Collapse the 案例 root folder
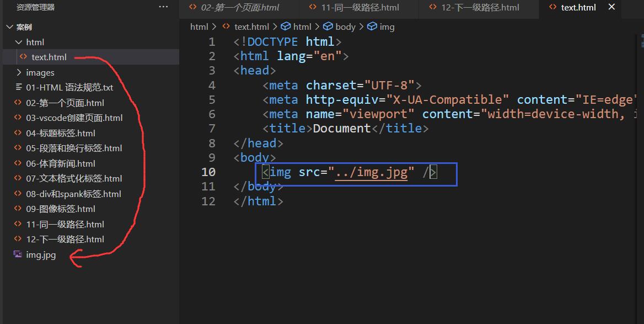Screen dimensions: 644x324 10,27
